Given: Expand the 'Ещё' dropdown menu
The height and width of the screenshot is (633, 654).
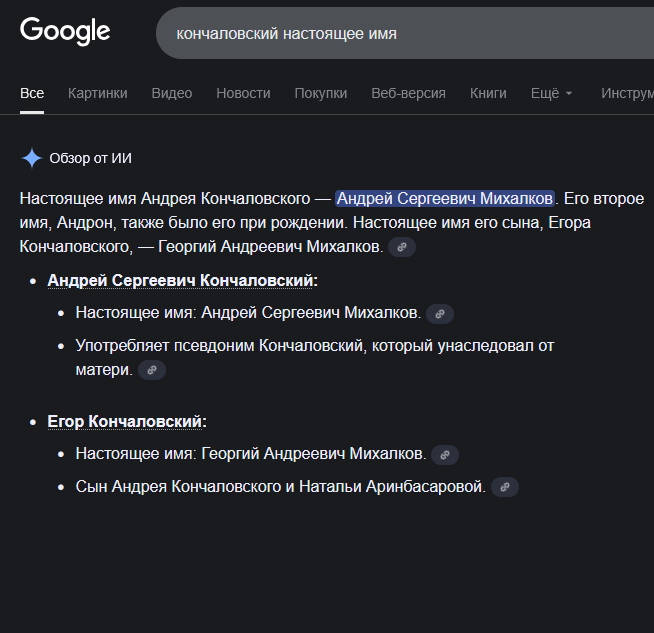Looking at the screenshot, I should pyautogui.click(x=551, y=93).
